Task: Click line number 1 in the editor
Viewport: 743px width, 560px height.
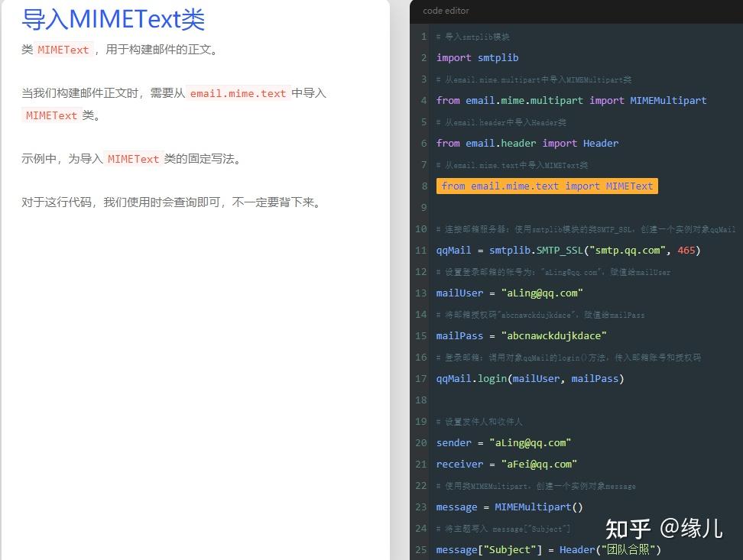Action: coord(423,37)
